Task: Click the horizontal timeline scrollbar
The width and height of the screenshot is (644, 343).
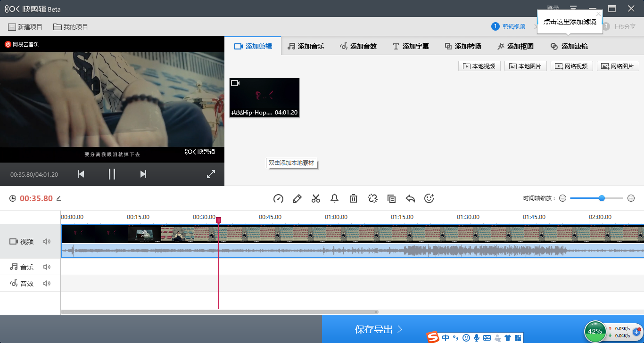Action: tap(220, 312)
